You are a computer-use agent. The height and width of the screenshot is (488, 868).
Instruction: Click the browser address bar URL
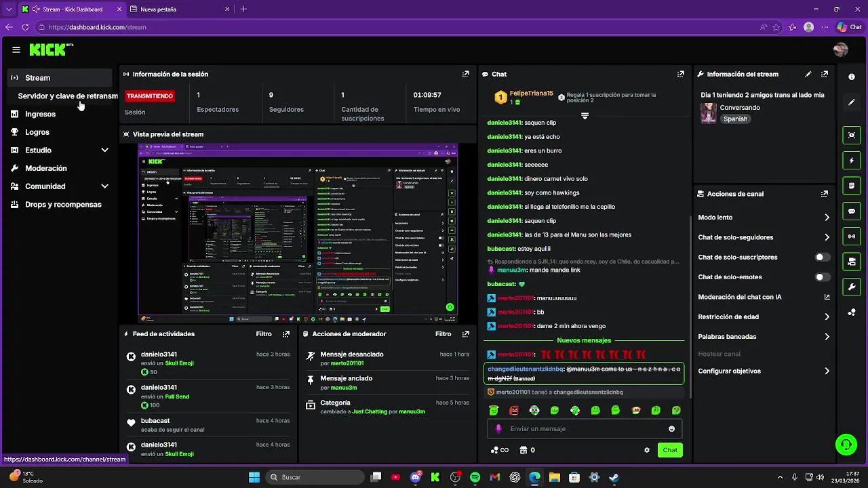coord(97,27)
